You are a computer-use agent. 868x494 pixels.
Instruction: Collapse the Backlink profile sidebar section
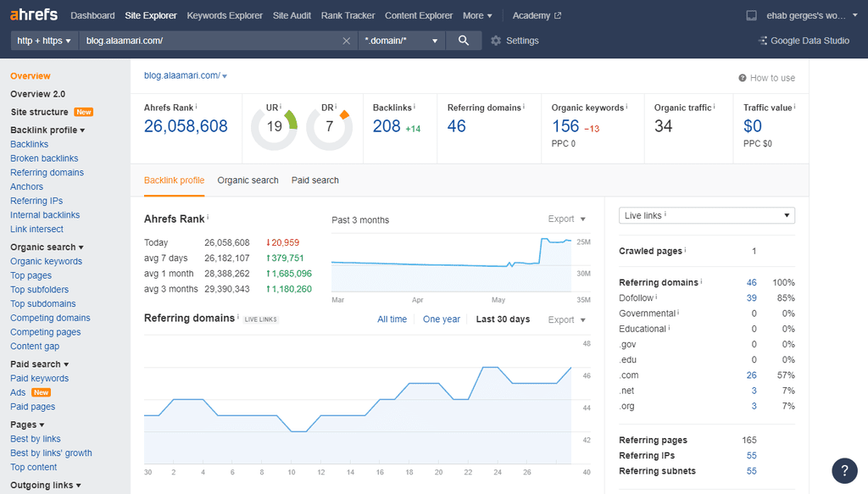point(47,130)
